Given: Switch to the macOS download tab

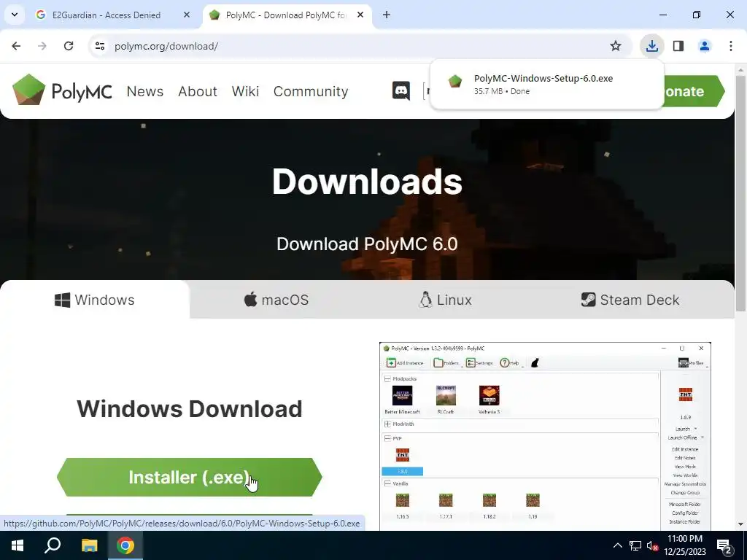Looking at the screenshot, I should 276,300.
